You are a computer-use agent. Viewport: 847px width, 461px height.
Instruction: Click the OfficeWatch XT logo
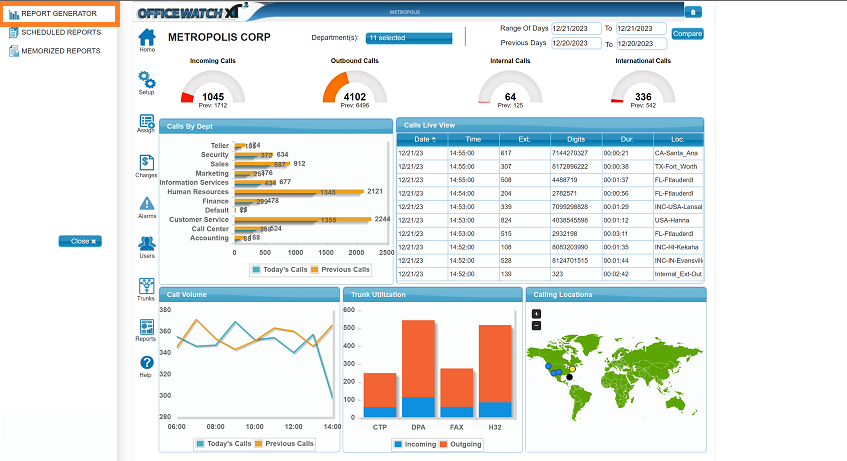tap(192, 12)
